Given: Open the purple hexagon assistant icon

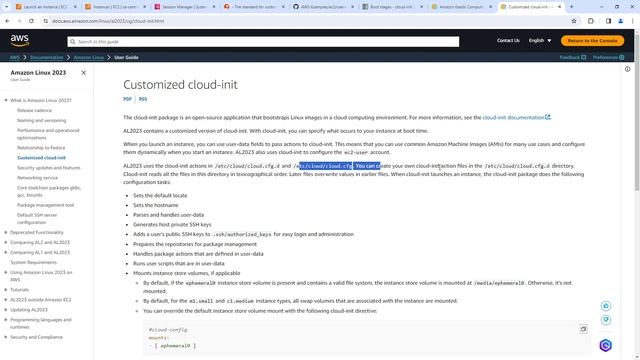Looking at the screenshot, I should point(606,345).
